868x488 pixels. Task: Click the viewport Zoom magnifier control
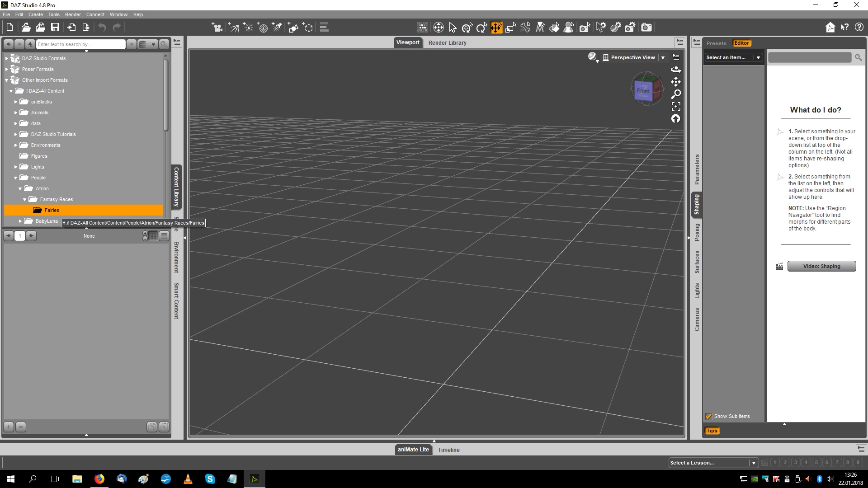(676, 94)
